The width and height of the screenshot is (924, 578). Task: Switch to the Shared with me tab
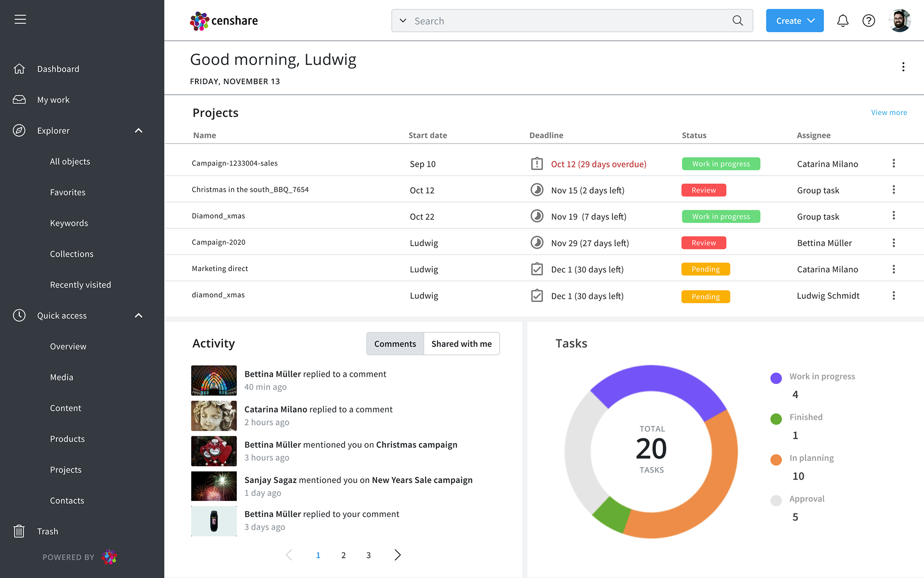461,343
